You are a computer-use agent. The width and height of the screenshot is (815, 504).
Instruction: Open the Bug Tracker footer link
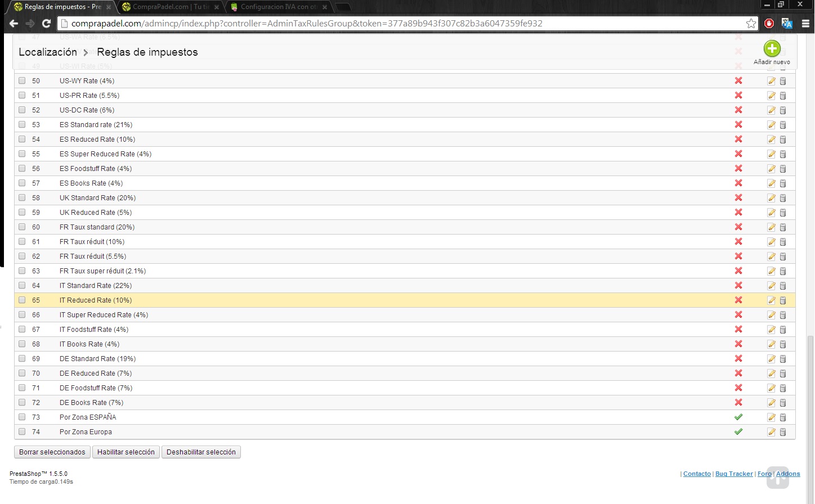734,474
